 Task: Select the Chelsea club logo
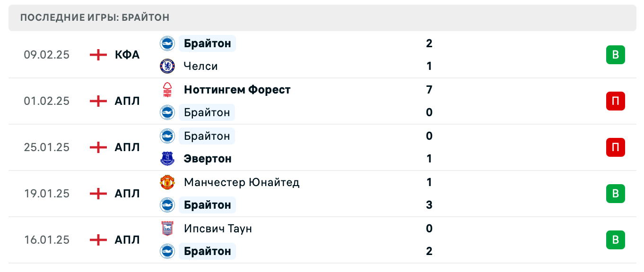(167, 66)
